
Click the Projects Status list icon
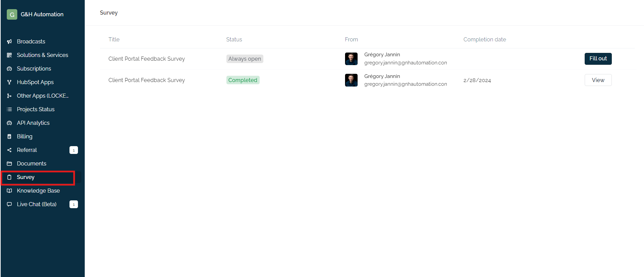(x=9, y=110)
